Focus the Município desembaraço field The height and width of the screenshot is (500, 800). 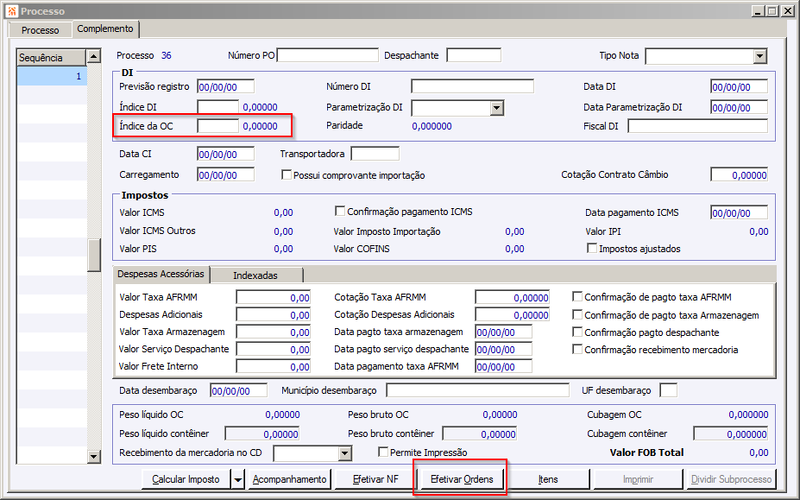478,390
